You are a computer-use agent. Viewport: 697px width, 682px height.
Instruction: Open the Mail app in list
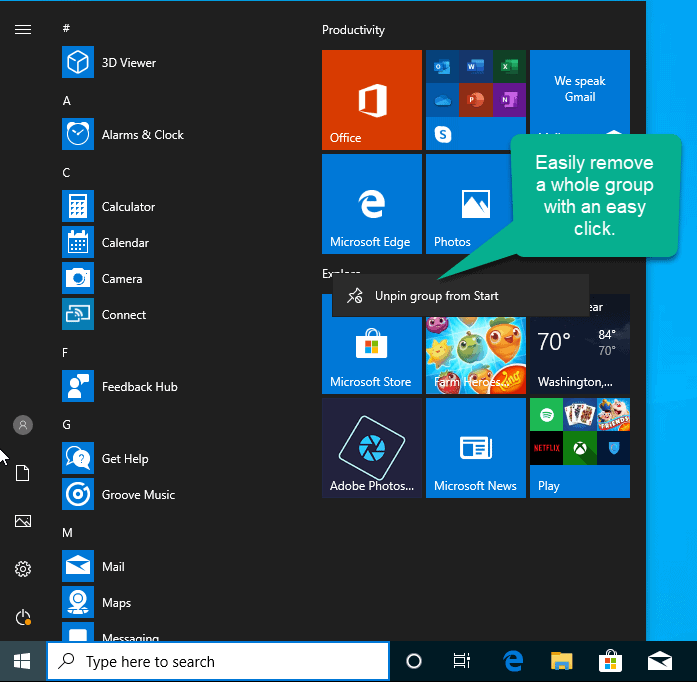(93, 566)
